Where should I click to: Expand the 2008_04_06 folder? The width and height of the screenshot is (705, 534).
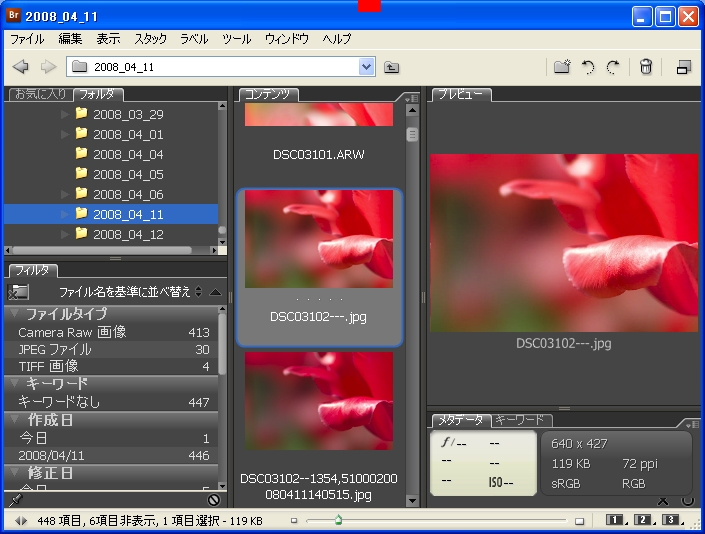65,194
